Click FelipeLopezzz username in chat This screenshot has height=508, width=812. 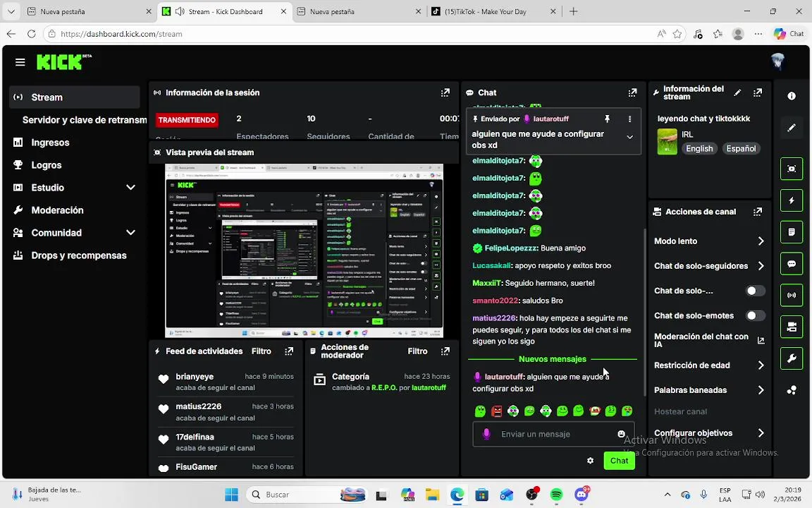[x=510, y=248]
